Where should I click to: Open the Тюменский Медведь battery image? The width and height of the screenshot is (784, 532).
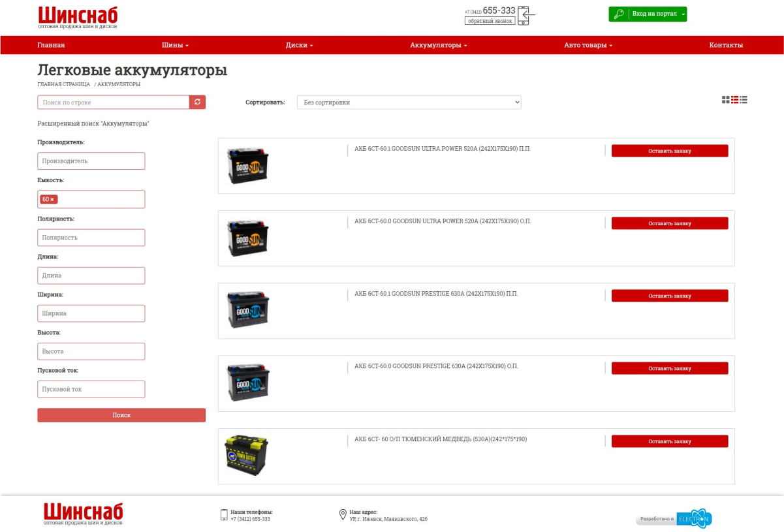pos(246,456)
